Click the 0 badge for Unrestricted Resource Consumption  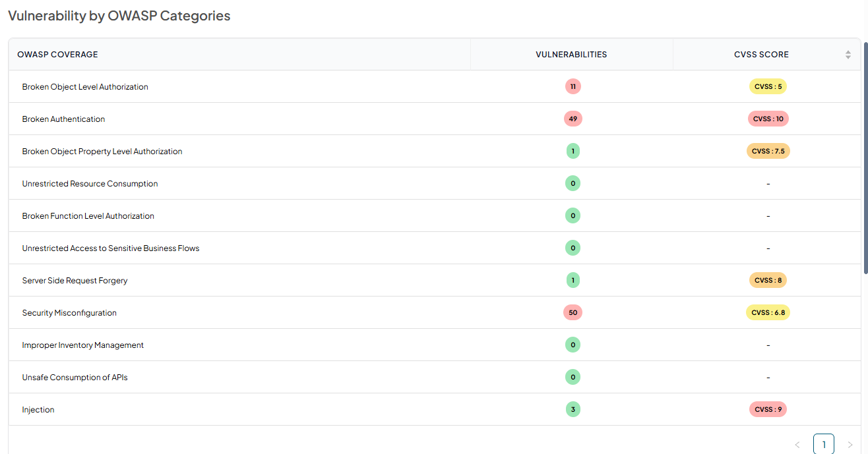pyautogui.click(x=573, y=183)
